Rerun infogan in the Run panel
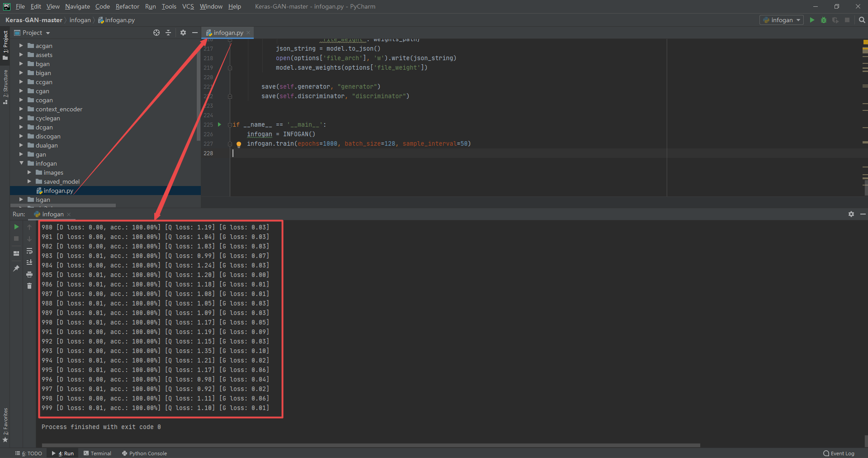The width and height of the screenshot is (868, 458). pos(16,227)
